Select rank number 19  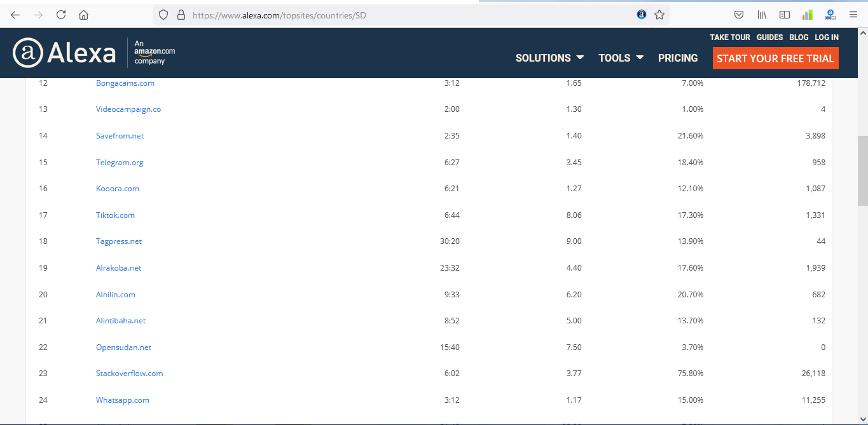(x=43, y=268)
